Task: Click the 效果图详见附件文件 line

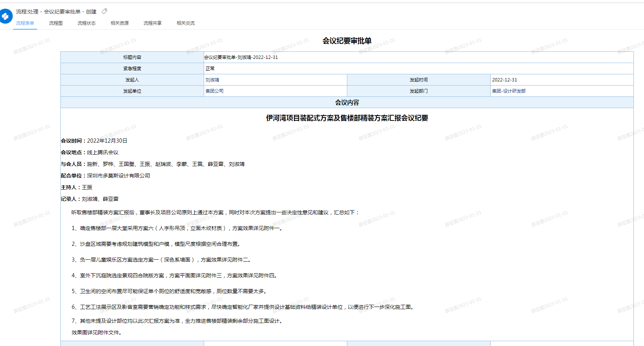Action: click(x=96, y=332)
